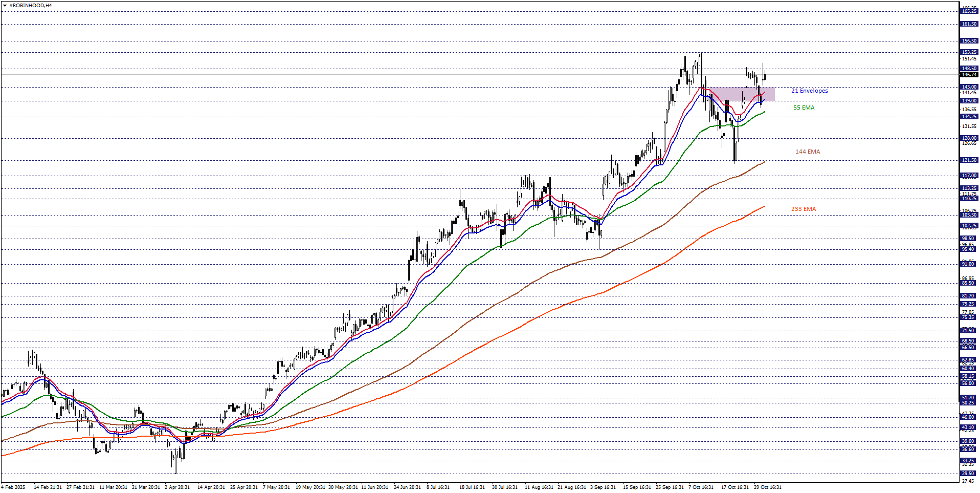The width and height of the screenshot is (980, 493).
Task: Select the 21 Envelopes text label
Action: pos(809,91)
